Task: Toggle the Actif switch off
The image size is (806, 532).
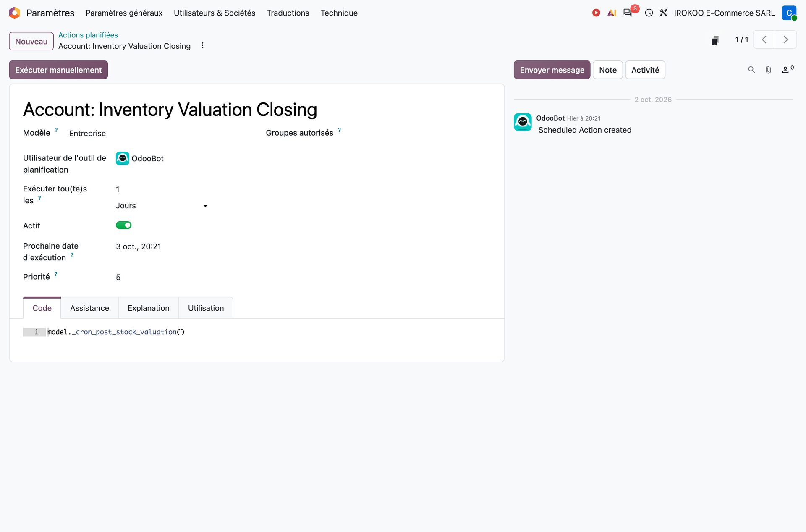Action: 124,225
